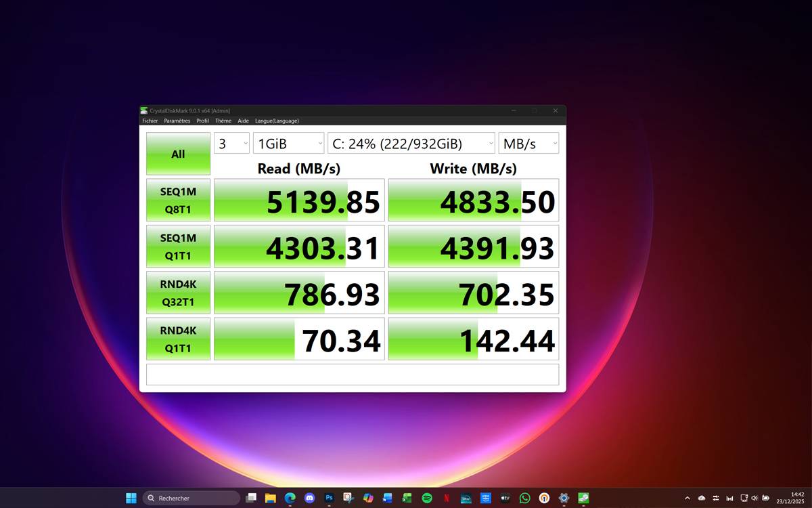
Task: Open the test count dropdown showing 3
Action: coord(231,143)
